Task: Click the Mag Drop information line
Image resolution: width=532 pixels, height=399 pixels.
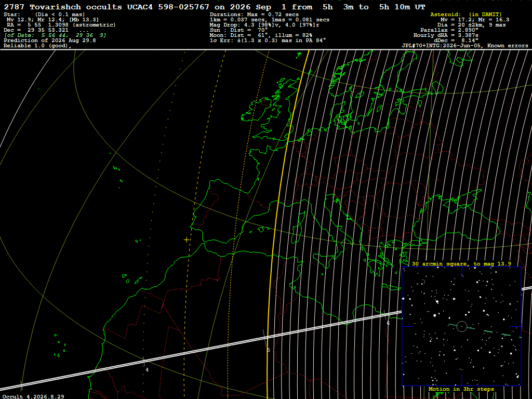Action: (264, 25)
